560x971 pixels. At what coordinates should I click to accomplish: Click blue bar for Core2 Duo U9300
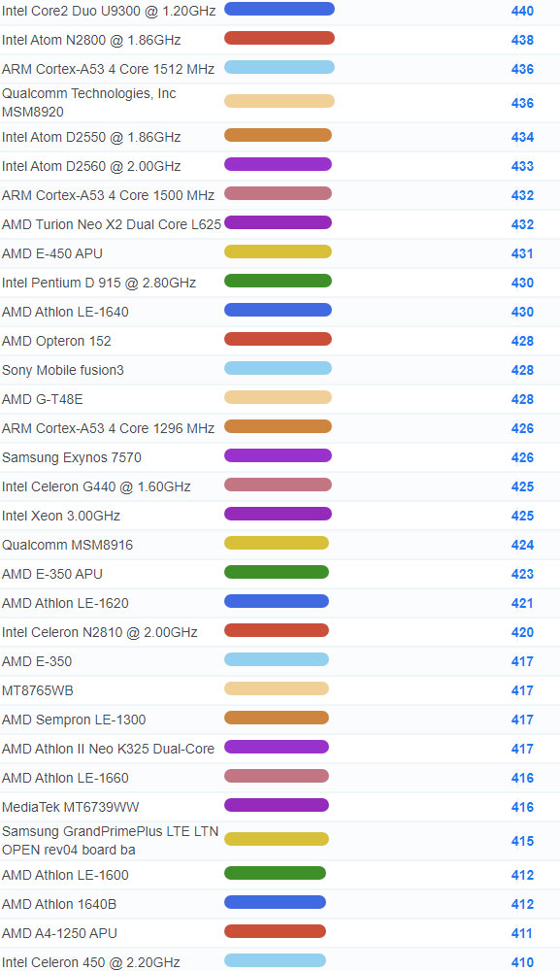coord(280,9)
